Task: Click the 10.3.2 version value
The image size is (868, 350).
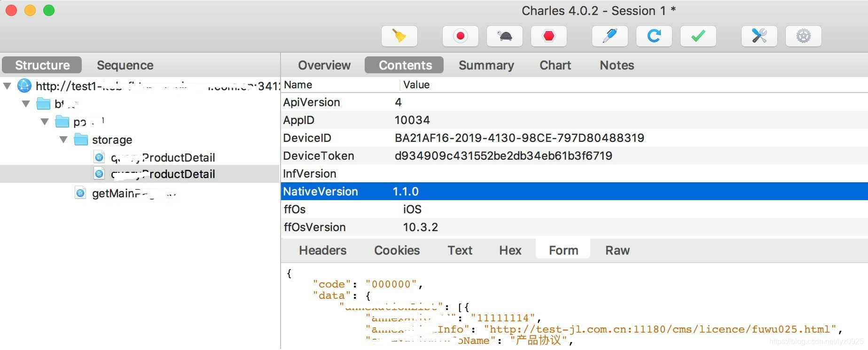Action: click(x=421, y=227)
